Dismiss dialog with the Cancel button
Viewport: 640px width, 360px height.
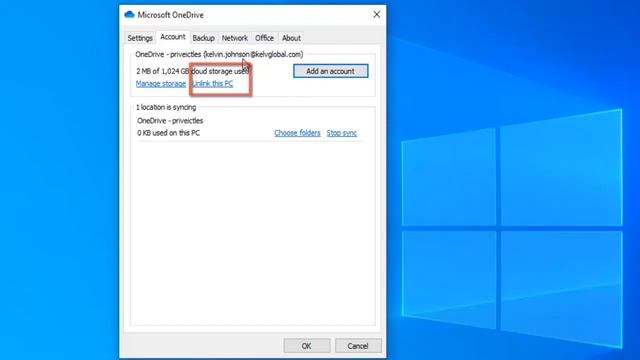[x=358, y=346]
